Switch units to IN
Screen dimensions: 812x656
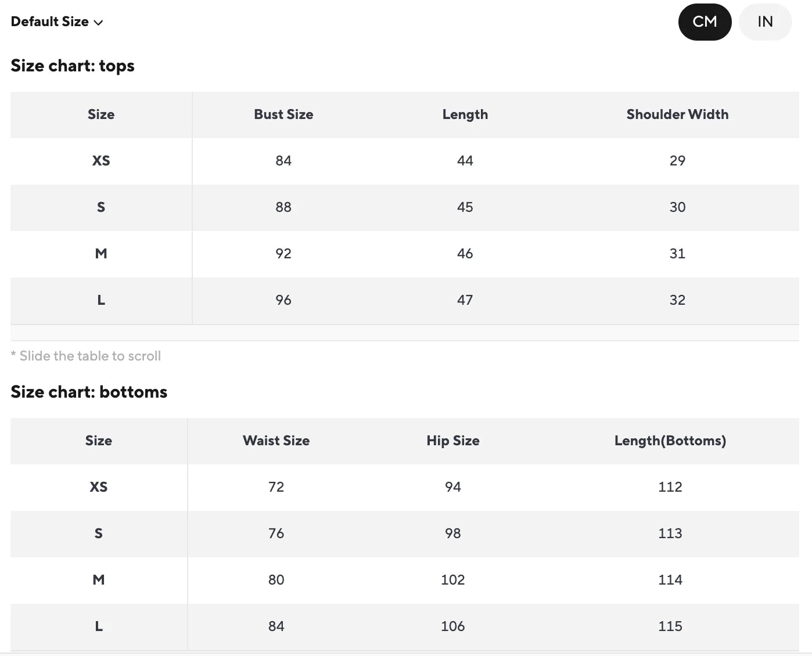click(x=765, y=22)
